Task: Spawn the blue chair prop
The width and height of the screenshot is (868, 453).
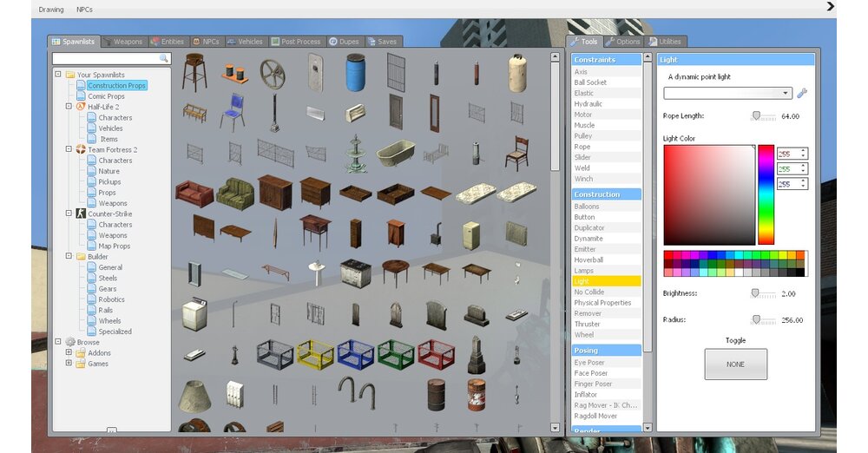Action: point(233,113)
